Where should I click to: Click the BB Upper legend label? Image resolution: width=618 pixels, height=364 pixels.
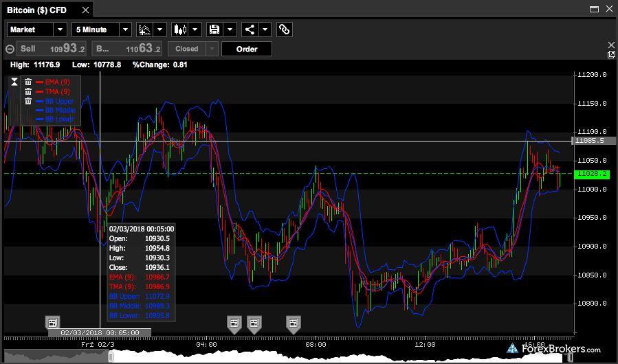[x=60, y=101]
